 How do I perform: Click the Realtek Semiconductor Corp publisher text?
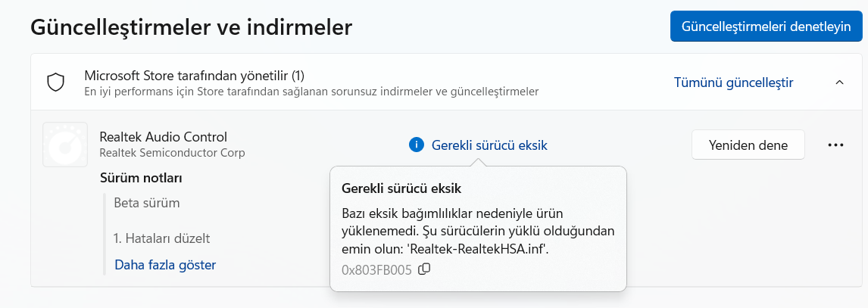pos(172,152)
